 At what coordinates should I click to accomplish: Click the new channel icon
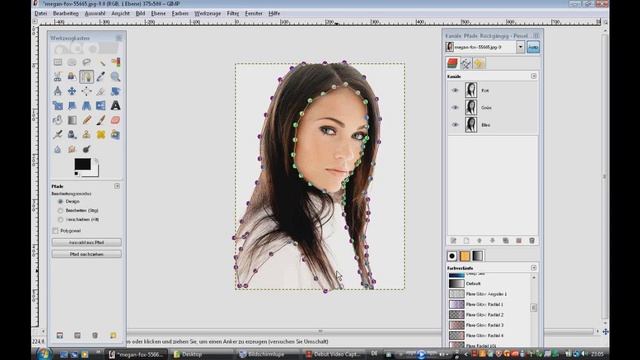[x=466, y=241]
